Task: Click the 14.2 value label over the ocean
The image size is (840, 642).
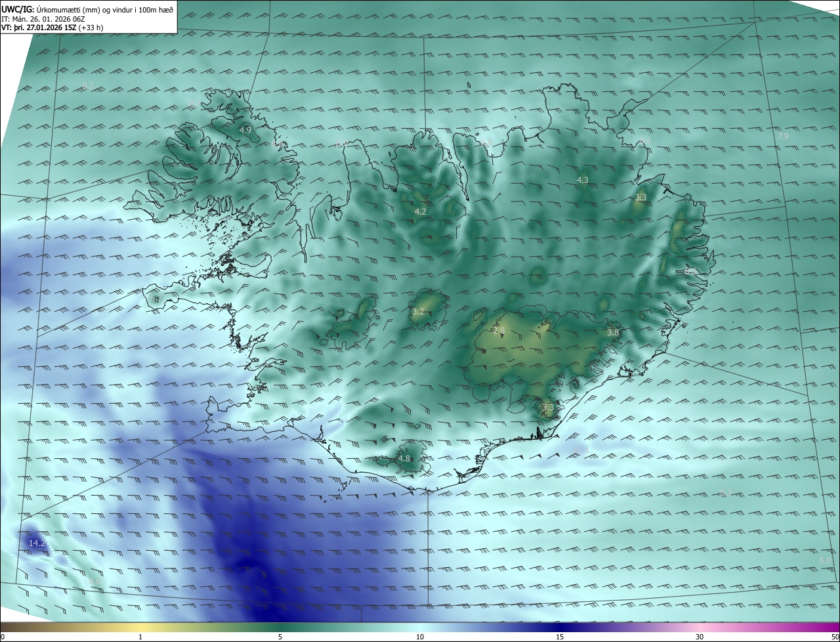Action: (x=37, y=543)
